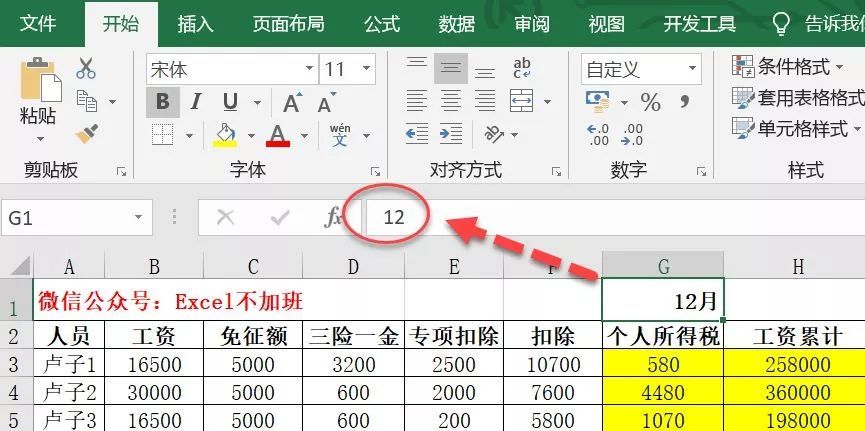Increase decimal places
This screenshot has height=431, width=865.
point(598,135)
